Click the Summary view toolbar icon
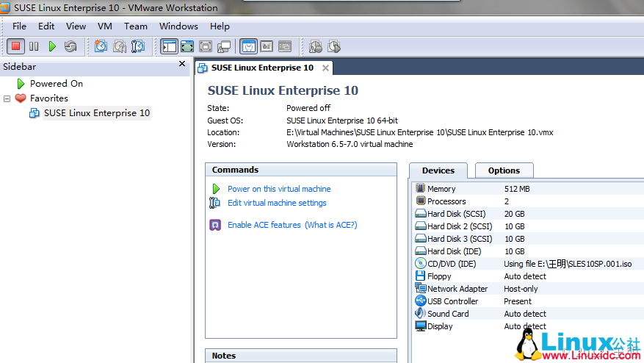 248,46
